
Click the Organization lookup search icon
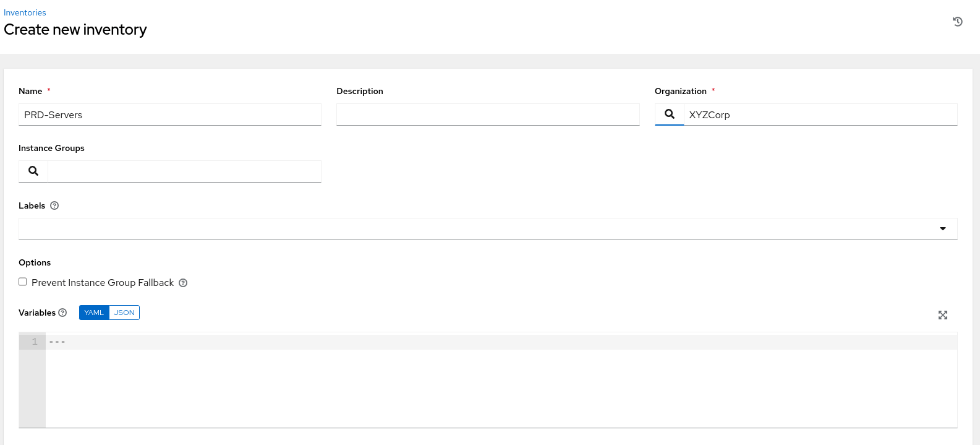coord(669,114)
